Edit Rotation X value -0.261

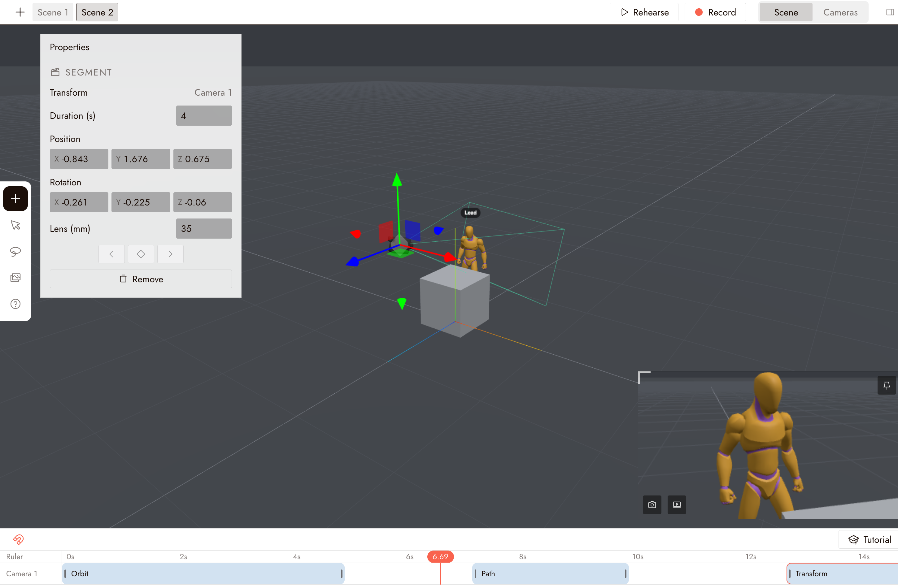click(79, 202)
